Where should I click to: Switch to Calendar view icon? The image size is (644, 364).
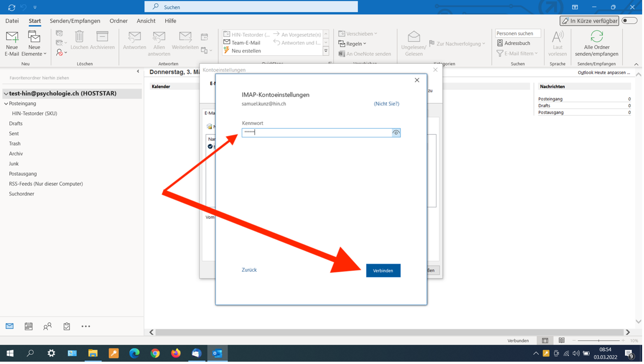click(x=29, y=326)
